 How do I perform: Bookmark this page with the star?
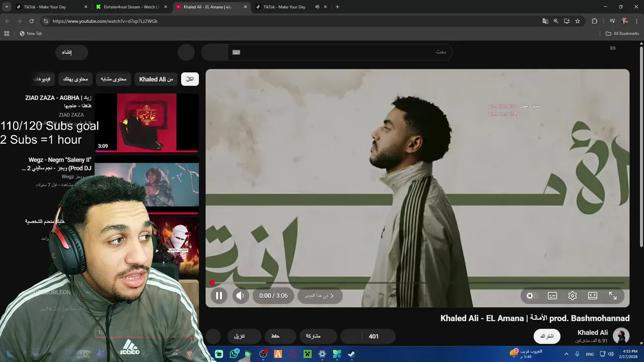pyautogui.click(x=578, y=21)
